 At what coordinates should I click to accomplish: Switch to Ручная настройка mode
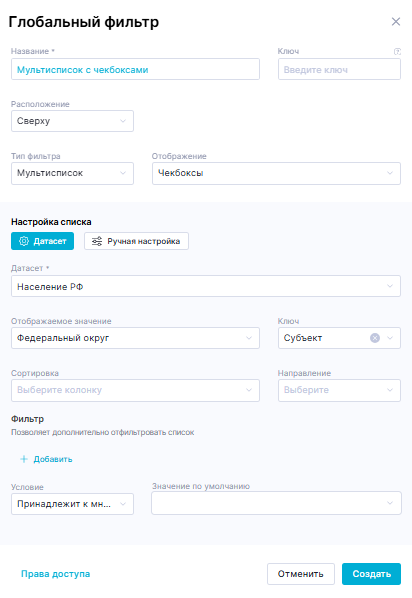point(136,241)
